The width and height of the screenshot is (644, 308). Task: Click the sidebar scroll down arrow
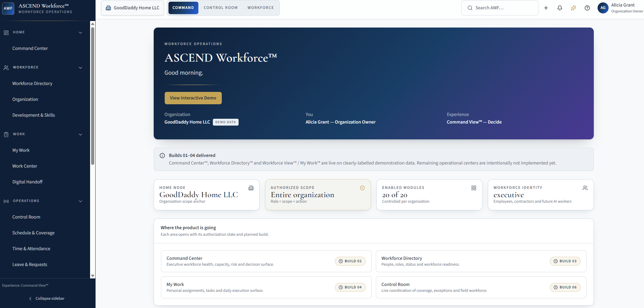[92, 276]
